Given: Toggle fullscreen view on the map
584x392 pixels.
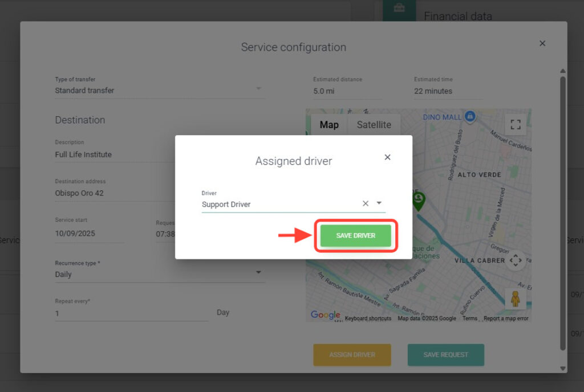Looking at the screenshot, I should 515,124.
